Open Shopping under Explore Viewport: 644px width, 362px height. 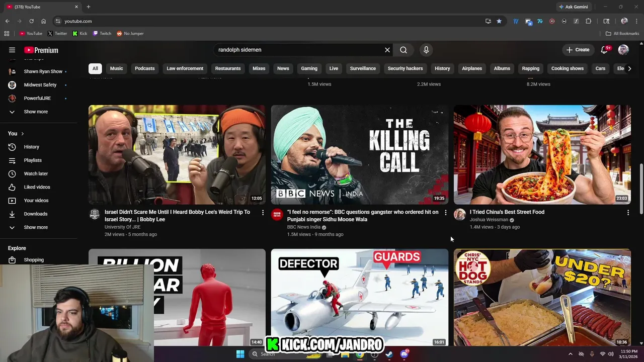point(34,260)
